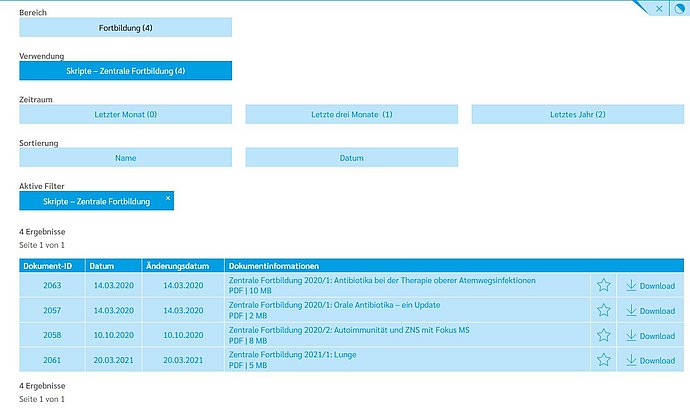
Task: Open Orale Antibiotika – ein Update link
Action: click(x=334, y=305)
